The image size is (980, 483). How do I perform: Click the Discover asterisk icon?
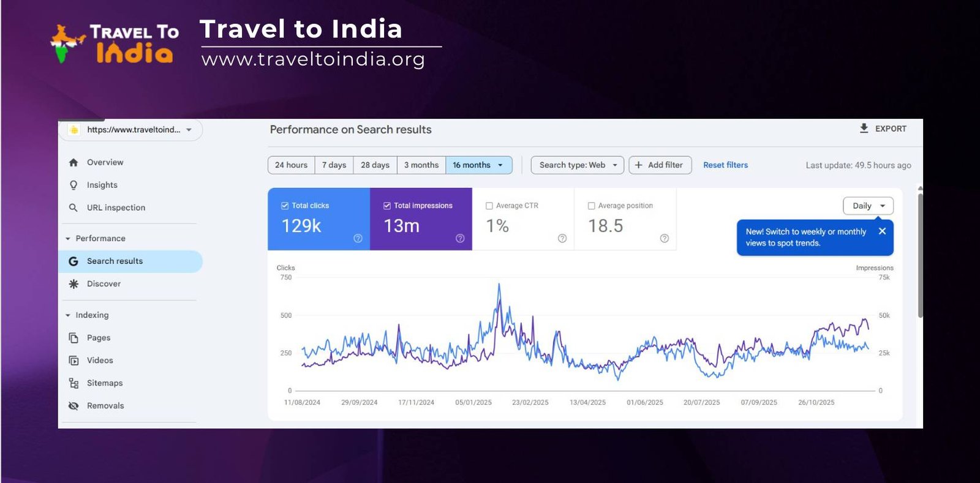tap(73, 284)
